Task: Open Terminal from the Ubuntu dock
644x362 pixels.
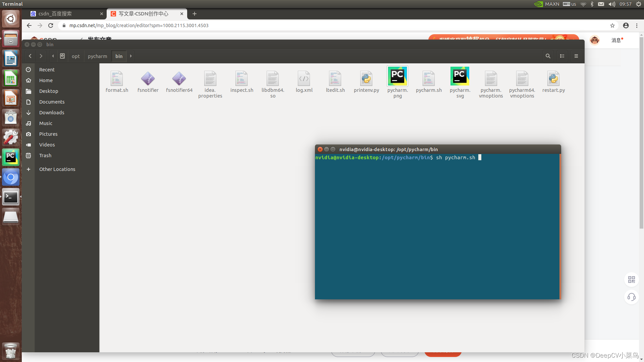Action: point(10,197)
